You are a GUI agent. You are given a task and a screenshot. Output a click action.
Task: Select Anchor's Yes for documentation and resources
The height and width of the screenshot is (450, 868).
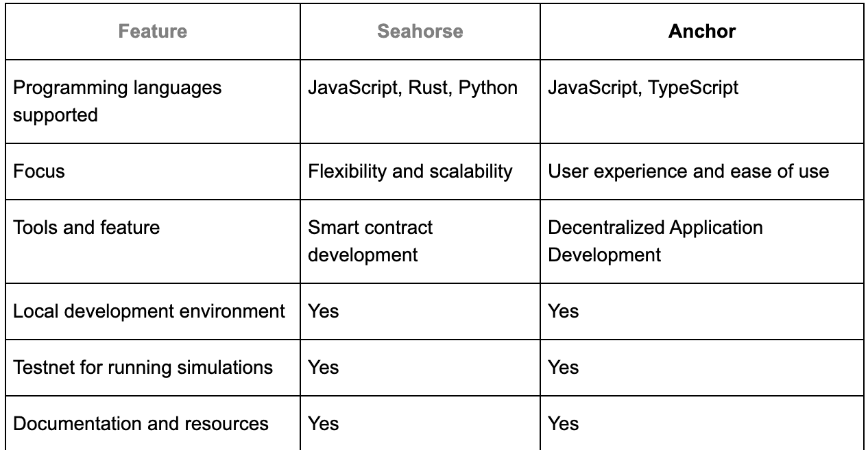click(x=563, y=423)
